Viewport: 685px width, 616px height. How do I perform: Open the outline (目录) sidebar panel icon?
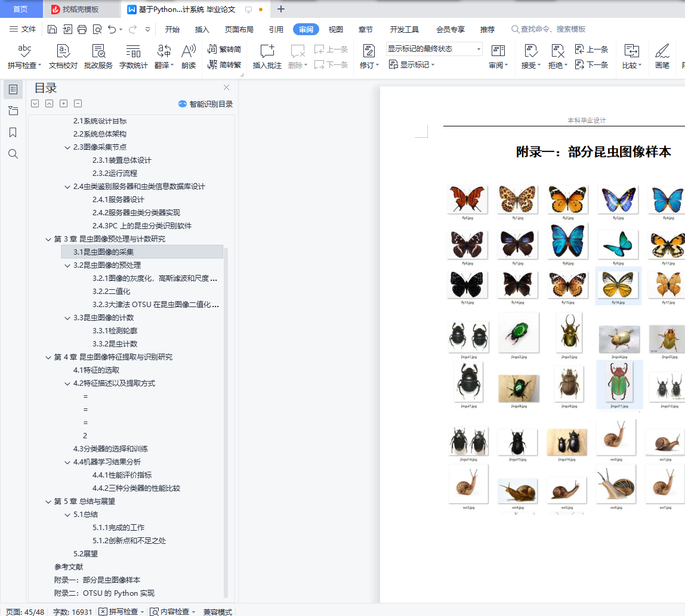point(13,89)
